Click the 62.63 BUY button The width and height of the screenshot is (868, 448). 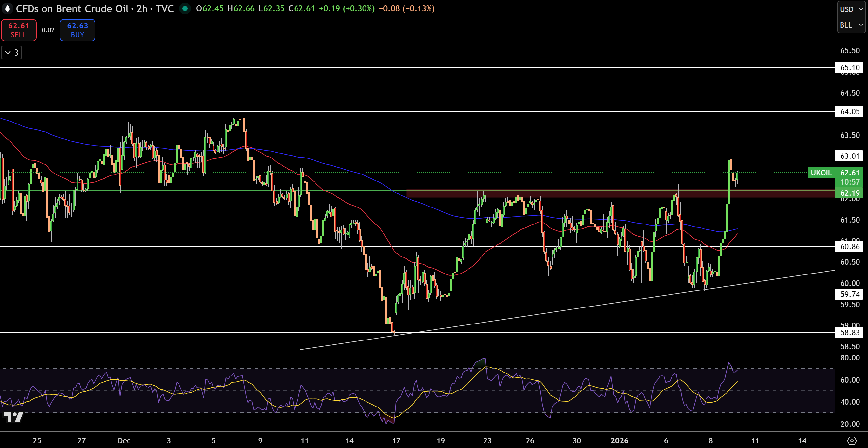point(77,30)
